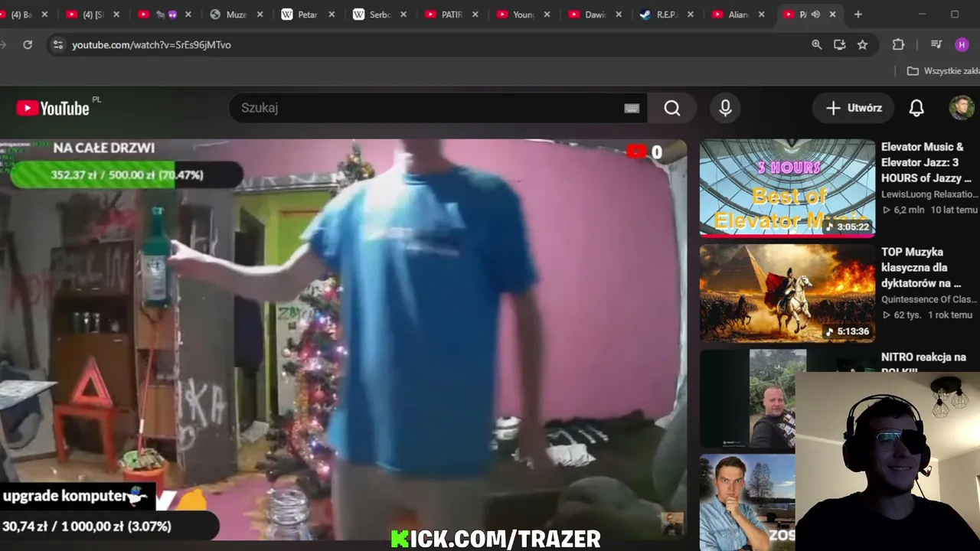
Task: Open Elevator Music 3 HOURS video thumbnail
Action: point(787,188)
